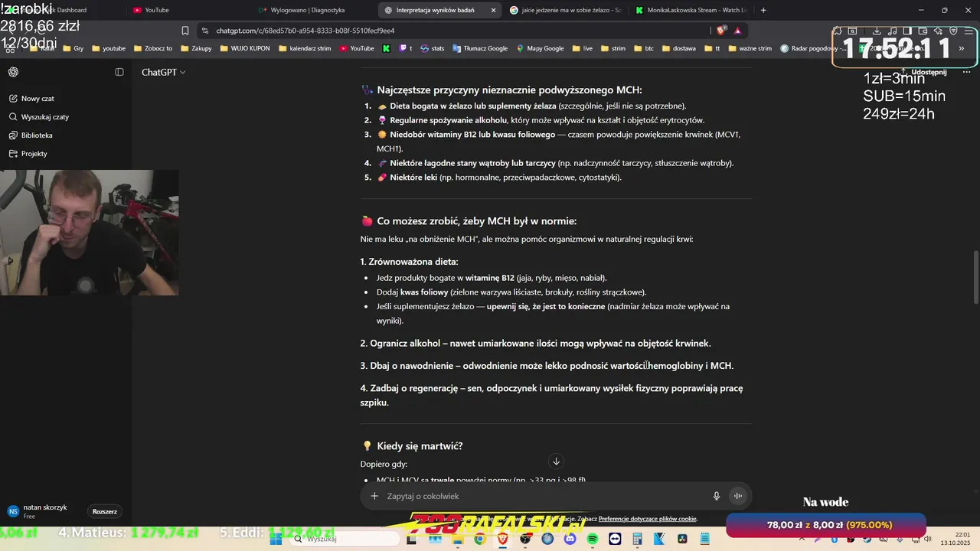Open the tt bookmarks folder
The image size is (980, 551).
712,48
